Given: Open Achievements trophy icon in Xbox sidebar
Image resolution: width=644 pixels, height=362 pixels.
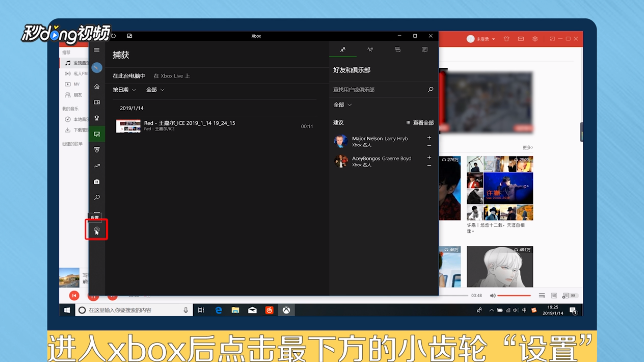Looking at the screenshot, I should pyautogui.click(x=97, y=118).
